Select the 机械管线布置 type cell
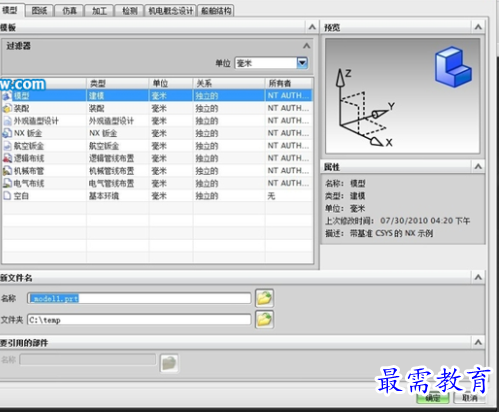The width and height of the screenshot is (499, 412). pyautogui.click(x=118, y=171)
